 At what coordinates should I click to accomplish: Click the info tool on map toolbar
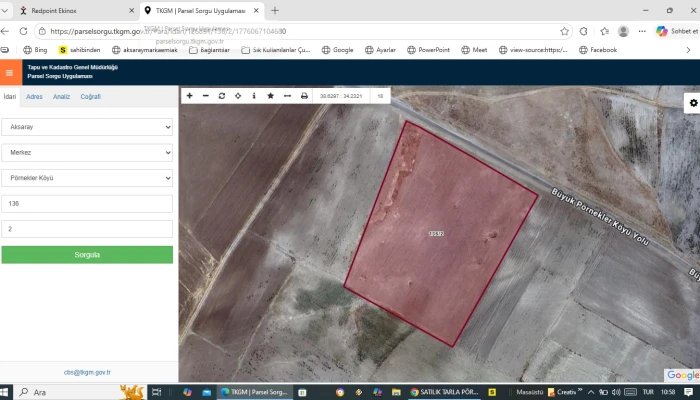coord(254,96)
